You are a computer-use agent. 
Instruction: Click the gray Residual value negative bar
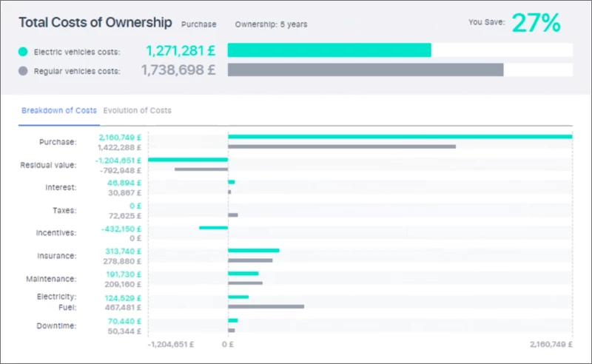tap(201, 169)
